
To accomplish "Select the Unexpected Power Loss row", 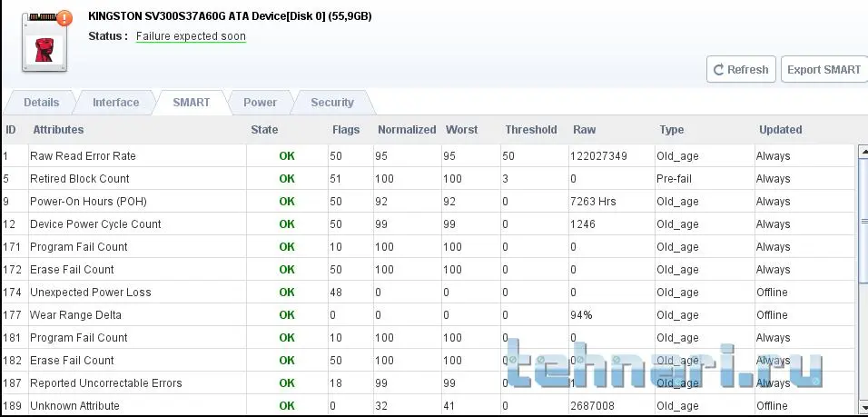I will click(429, 293).
